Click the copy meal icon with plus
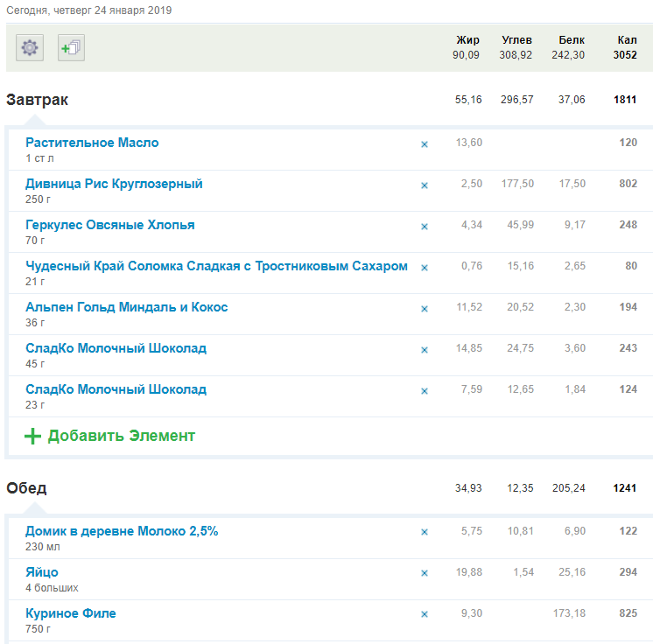Screen dimensions: 653x644 71,47
